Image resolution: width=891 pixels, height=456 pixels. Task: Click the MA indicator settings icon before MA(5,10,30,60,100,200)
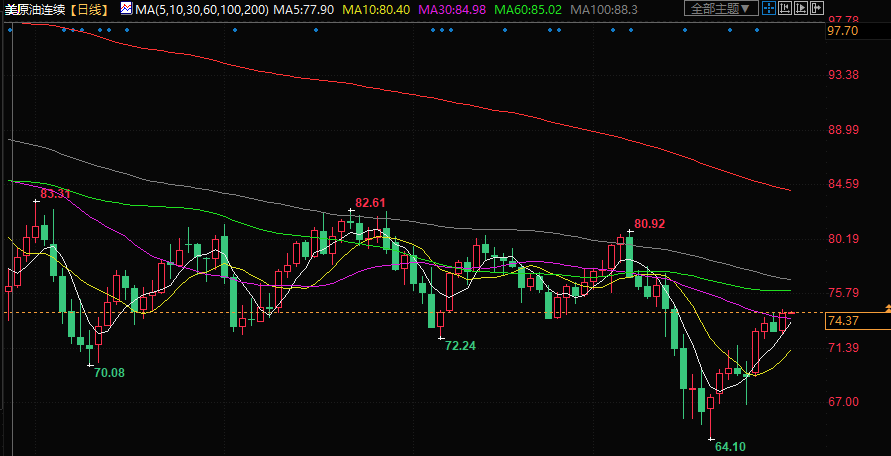pyautogui.click(x=126, y=8)
